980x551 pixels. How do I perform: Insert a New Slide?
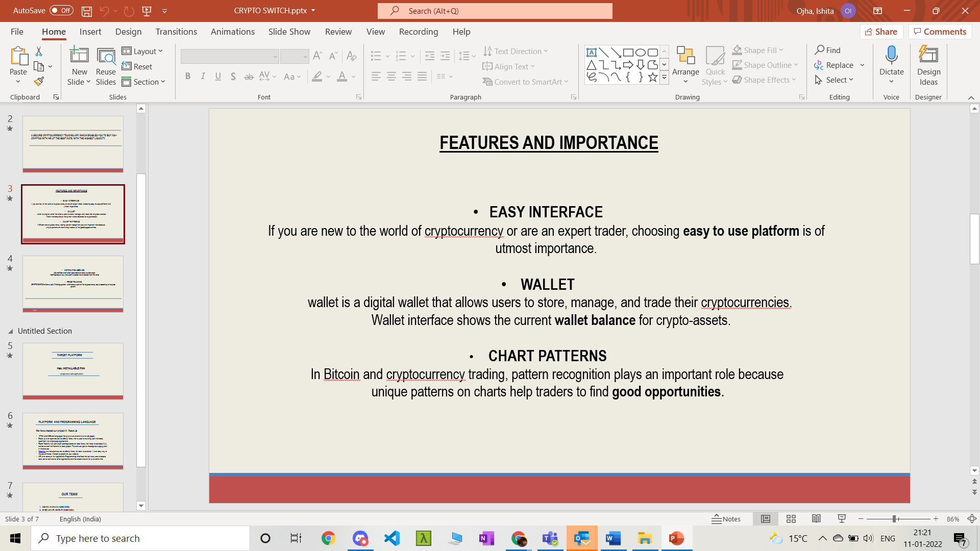(79, 56)
